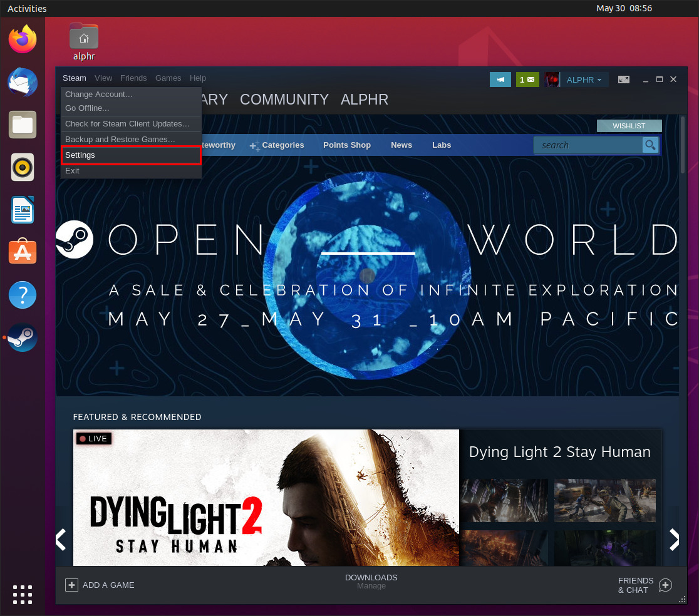This screenshot has width=699, height=616.
Task: View second Dying Light 2 screenshot thumbnail
Action: click(x=605, y=500)
